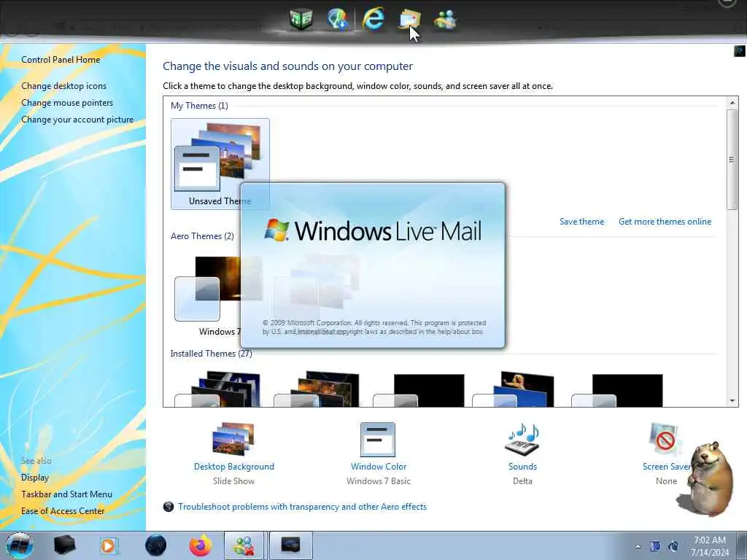Click the Desktop Background icon
This screenshot has width=747, height=560.
coord(233,439)
